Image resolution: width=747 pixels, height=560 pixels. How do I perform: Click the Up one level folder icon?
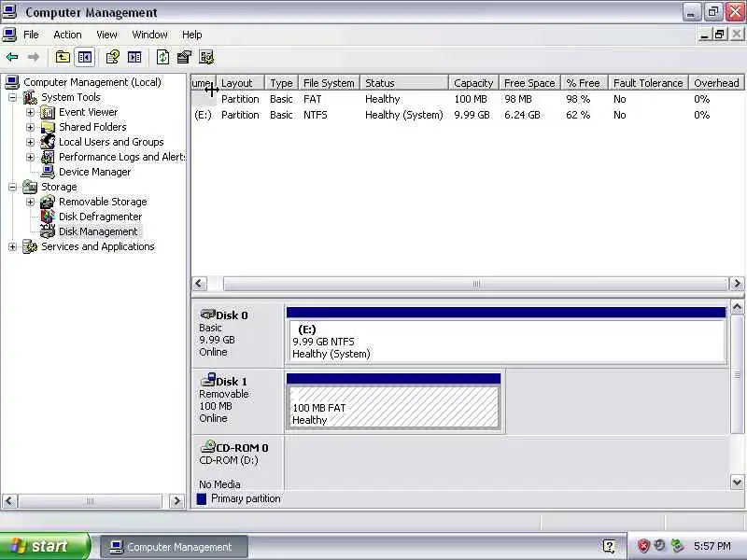tap(63, 58)
